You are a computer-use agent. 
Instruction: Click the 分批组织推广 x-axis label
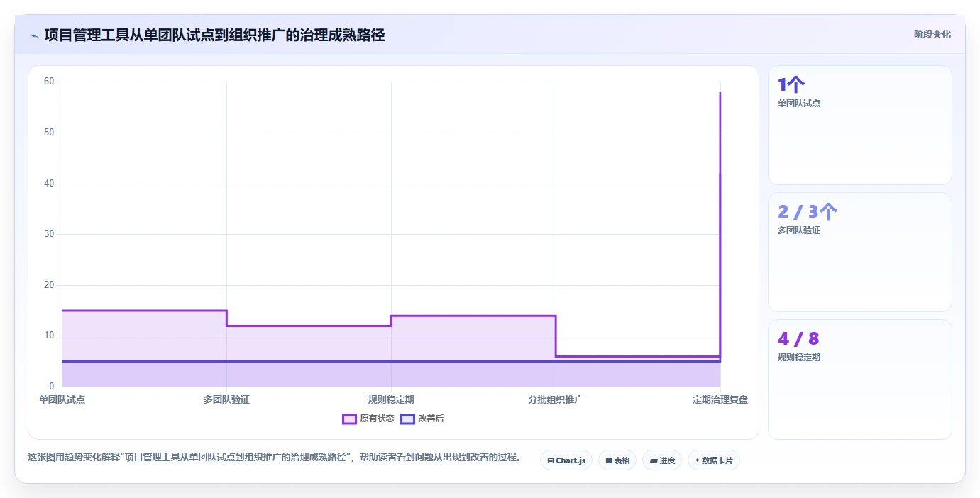tap(556, 399)
